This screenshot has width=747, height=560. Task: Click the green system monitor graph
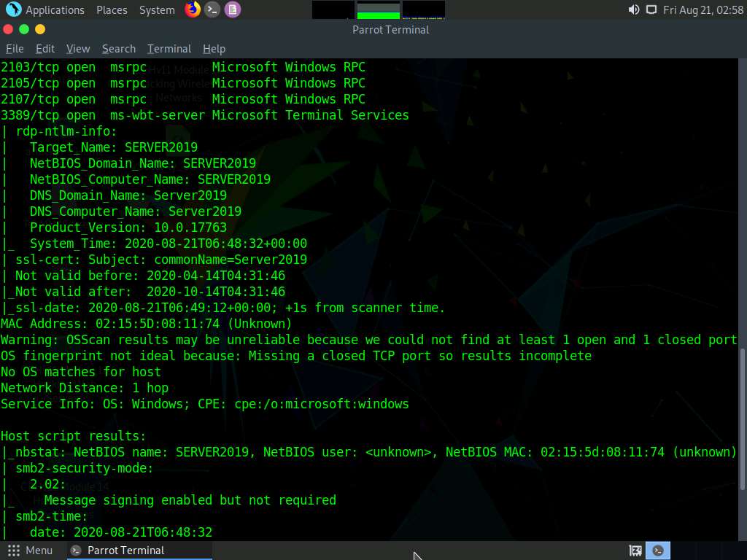tap(379, 10)
